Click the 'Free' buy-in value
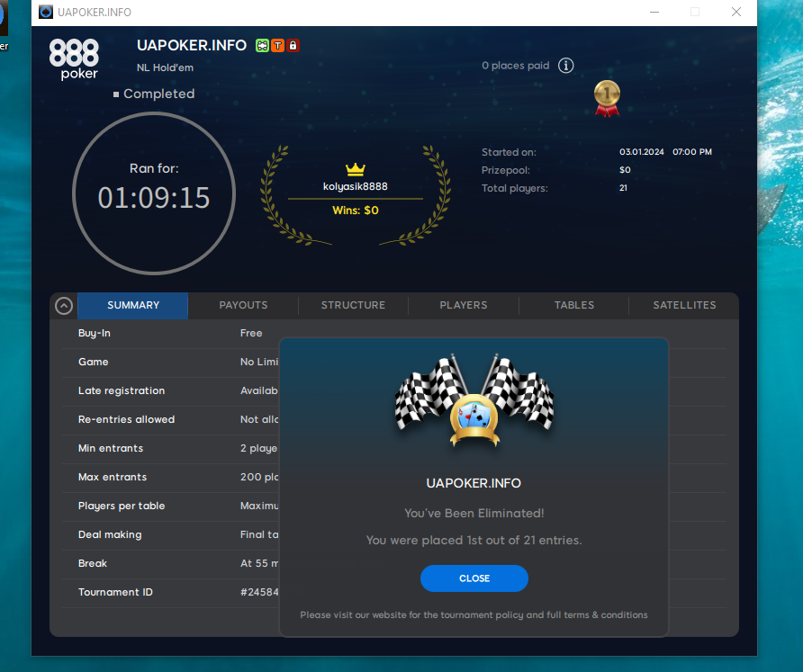The image size is (803, 672). click(x=251, y=333)
